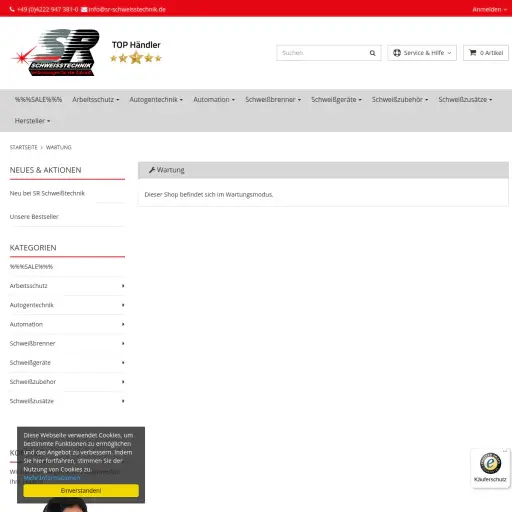Open the Autogentechnik navigation menu
Image resolution: width=512 pixels, height=512 pixels.
click(156, 100)
